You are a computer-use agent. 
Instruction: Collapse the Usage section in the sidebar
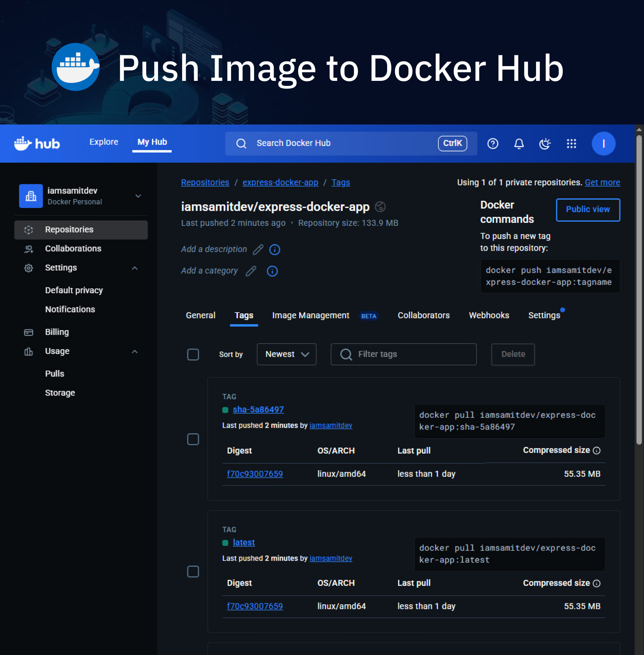[135, 351]
